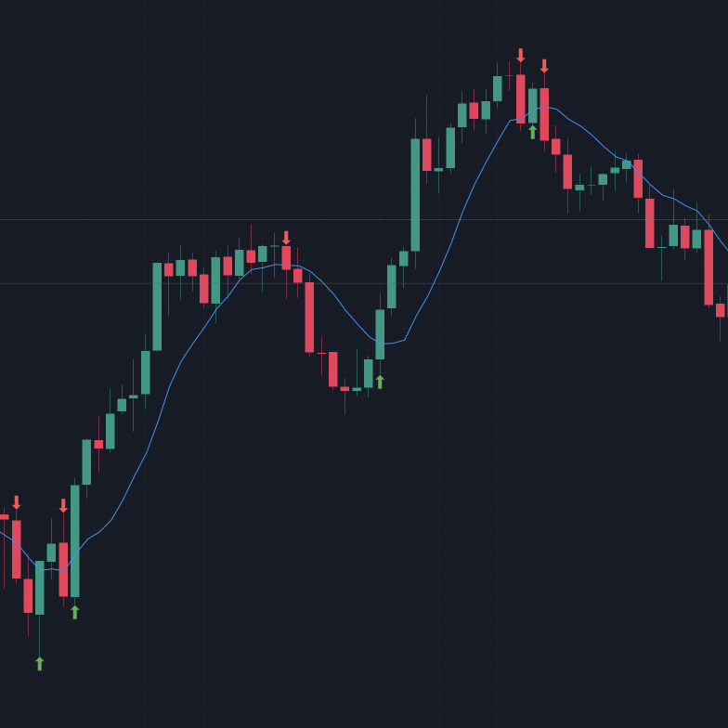Image resolution: width=728 pixels, height=728 pixels.
Task: Click red down arrow above the highest peak
Action: (521, 56)
